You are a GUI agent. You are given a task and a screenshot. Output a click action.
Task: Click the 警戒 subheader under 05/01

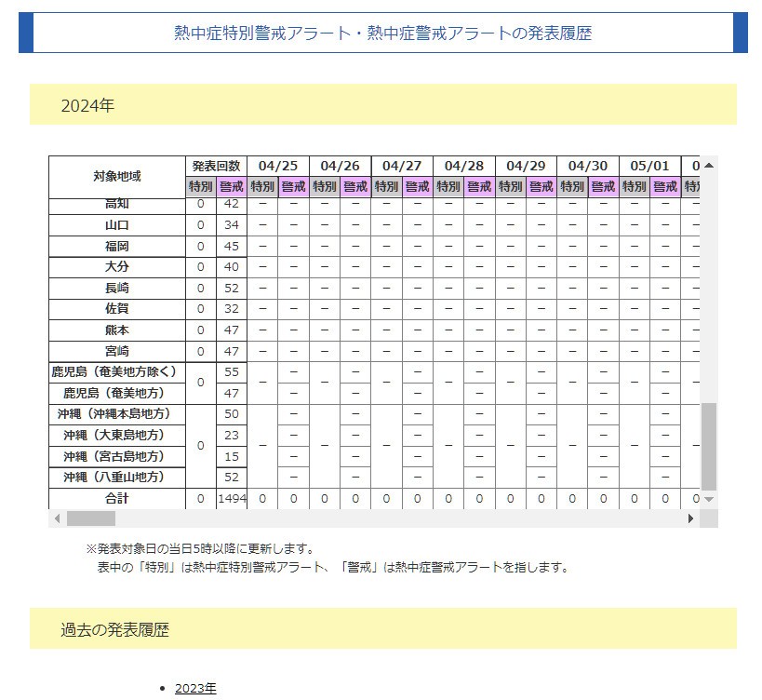(x=665, y=187)
